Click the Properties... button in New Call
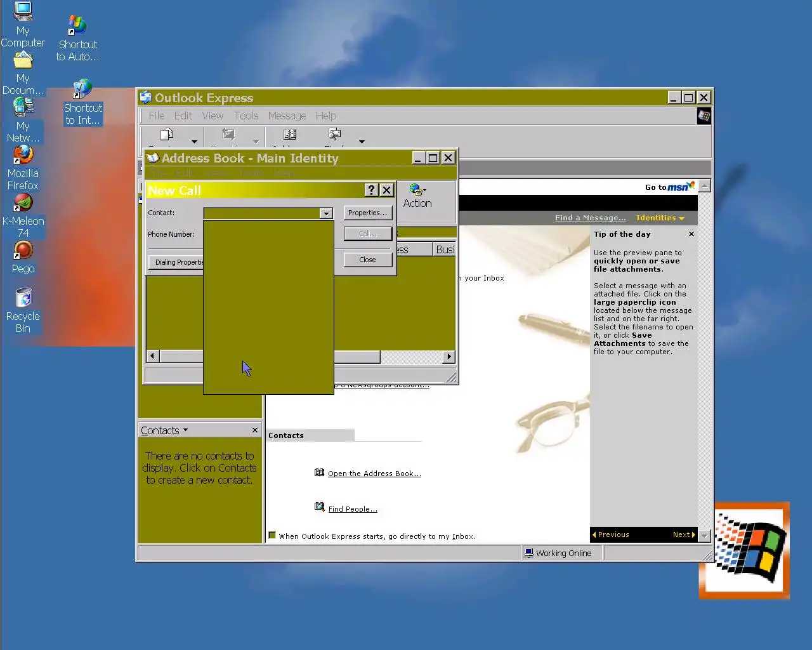812x650 pixels. pos(367,213)
